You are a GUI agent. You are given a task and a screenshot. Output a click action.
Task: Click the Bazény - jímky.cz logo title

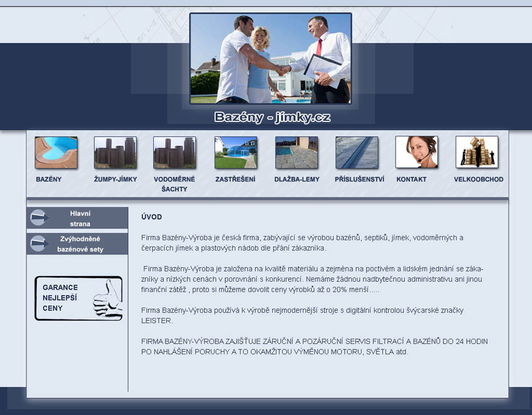(x=272, y=117)
